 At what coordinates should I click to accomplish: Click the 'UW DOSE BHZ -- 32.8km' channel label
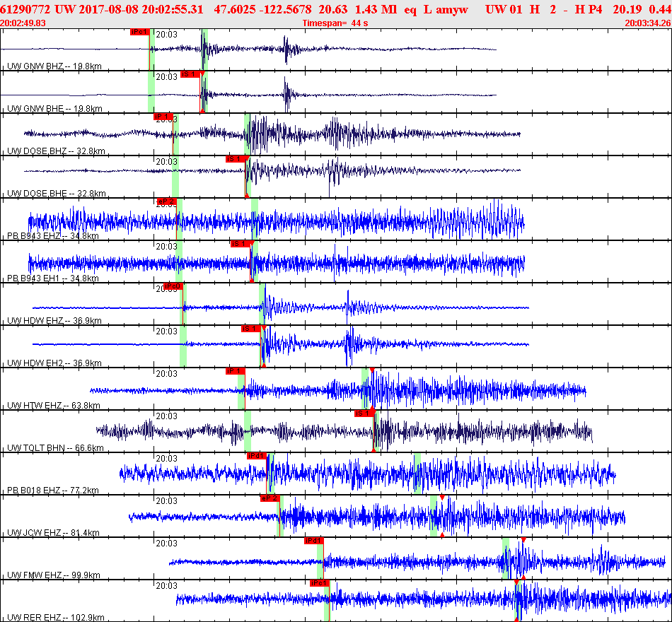56,151
